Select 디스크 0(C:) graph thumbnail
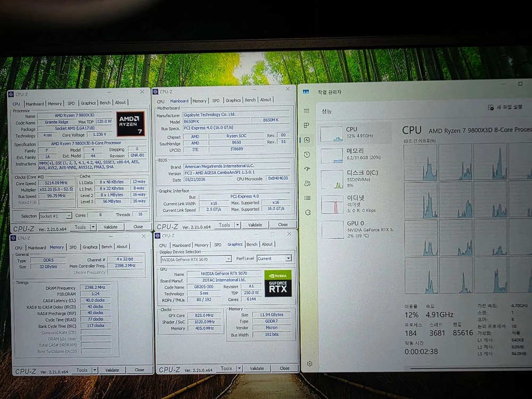The image size is (532, 399). (332, 180)
